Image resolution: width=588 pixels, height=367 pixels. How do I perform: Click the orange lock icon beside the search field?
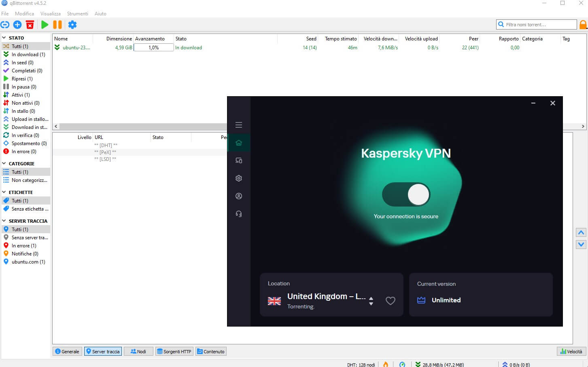(583, 25)
